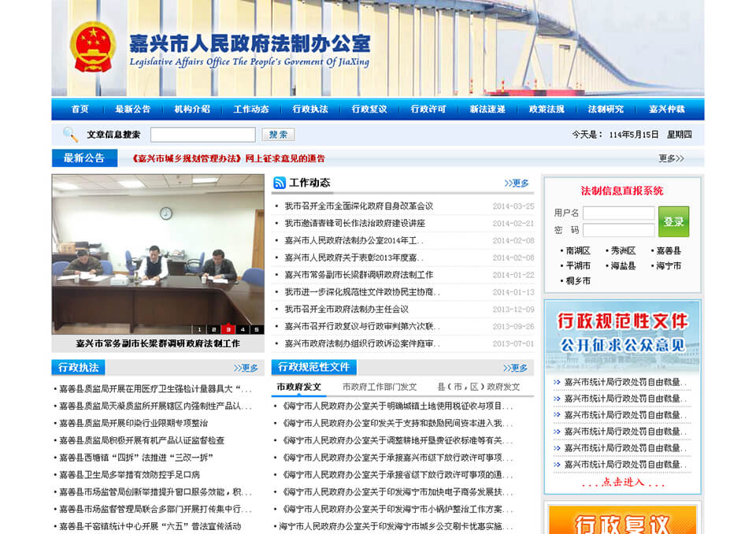Open the 嘉兴市城乡规划管理办法 announcement link

(x=228, y=158)
